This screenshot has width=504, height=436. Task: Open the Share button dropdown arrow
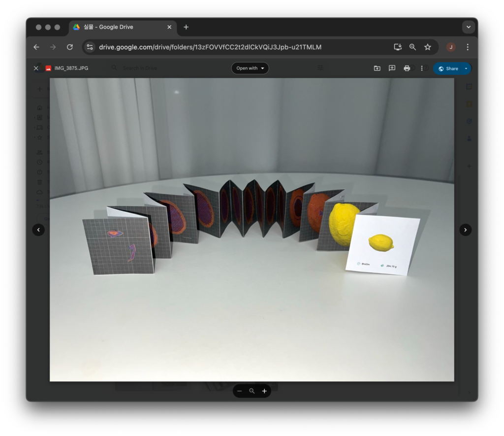point(466,68)
